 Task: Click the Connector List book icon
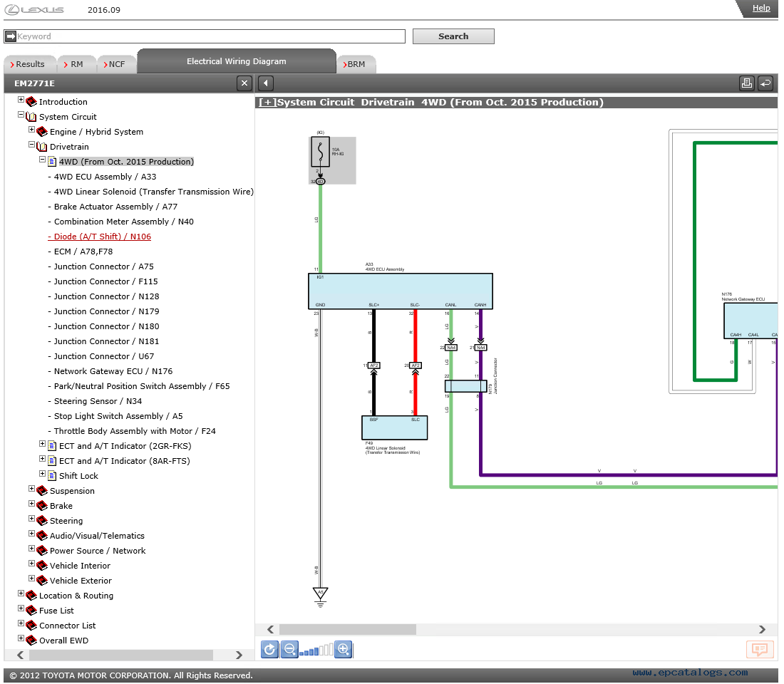tap(31, 626)
